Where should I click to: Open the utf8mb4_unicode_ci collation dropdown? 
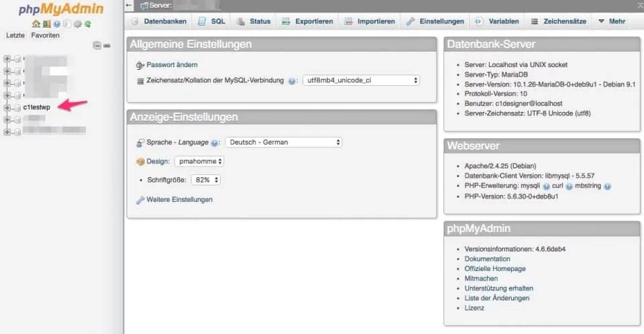pyautogui.click(x=361, y=80)
